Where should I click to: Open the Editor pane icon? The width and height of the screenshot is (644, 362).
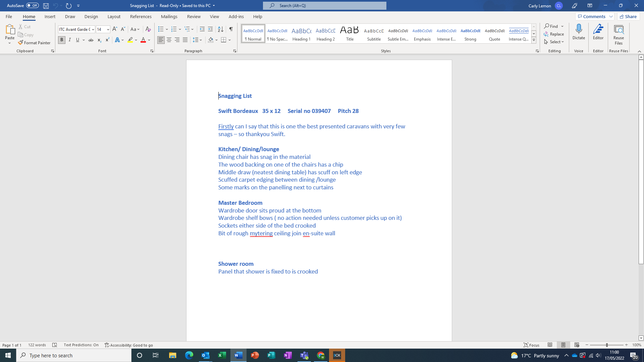598,32
